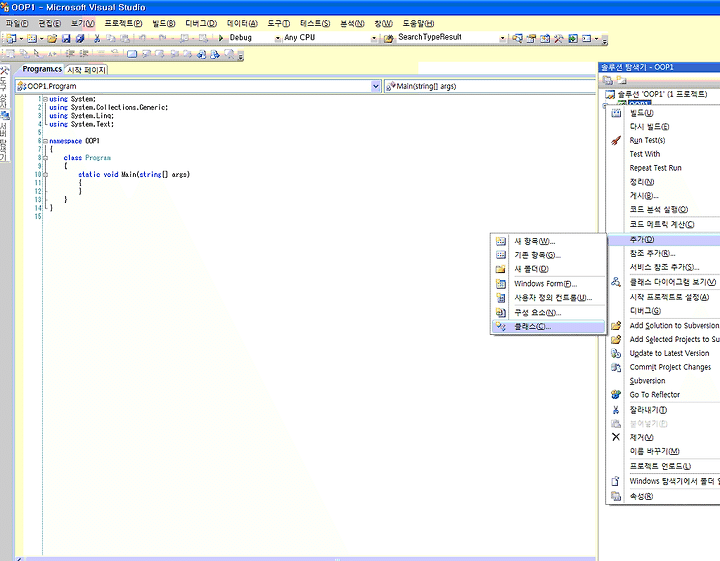Choose 클래스(C)... in the Add submenu
Screen dimensions: 720x561
(x=548, y=326)
